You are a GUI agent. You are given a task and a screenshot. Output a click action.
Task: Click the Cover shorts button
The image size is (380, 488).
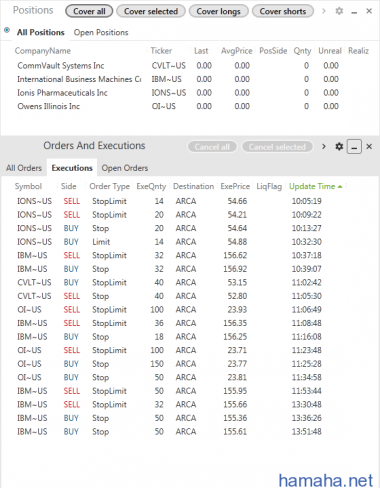tap(283, 11)
